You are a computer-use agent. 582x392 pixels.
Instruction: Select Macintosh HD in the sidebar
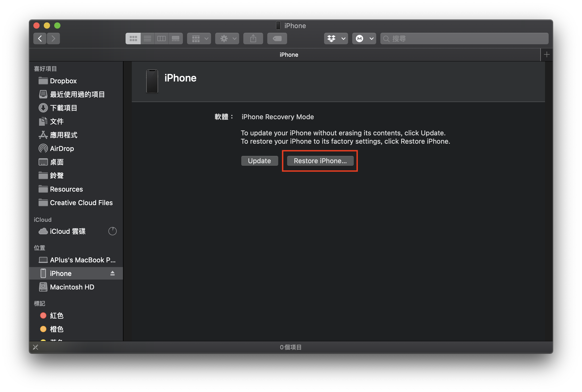[76, 287]
